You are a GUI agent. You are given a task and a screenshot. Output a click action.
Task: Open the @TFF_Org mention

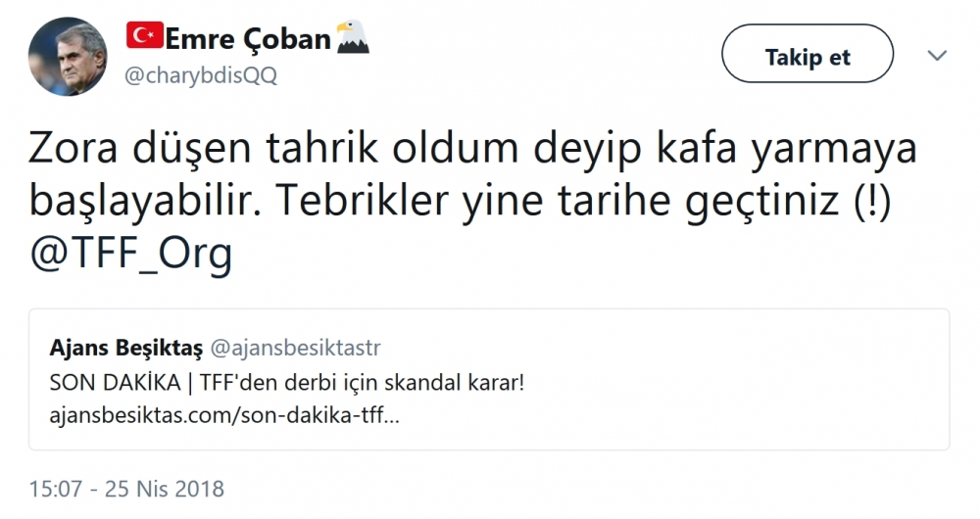[130, 256]
